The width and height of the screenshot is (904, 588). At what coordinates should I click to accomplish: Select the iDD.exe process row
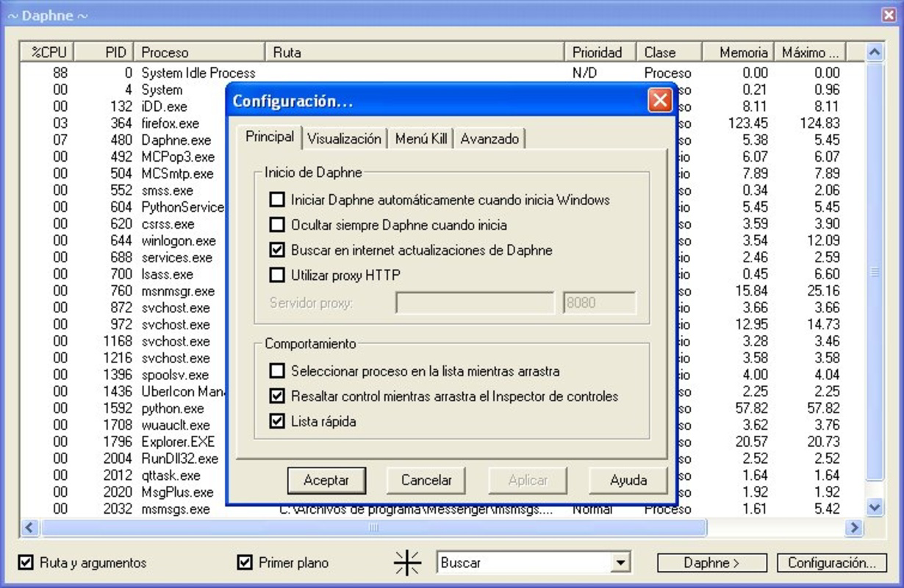tap(165, 107)
